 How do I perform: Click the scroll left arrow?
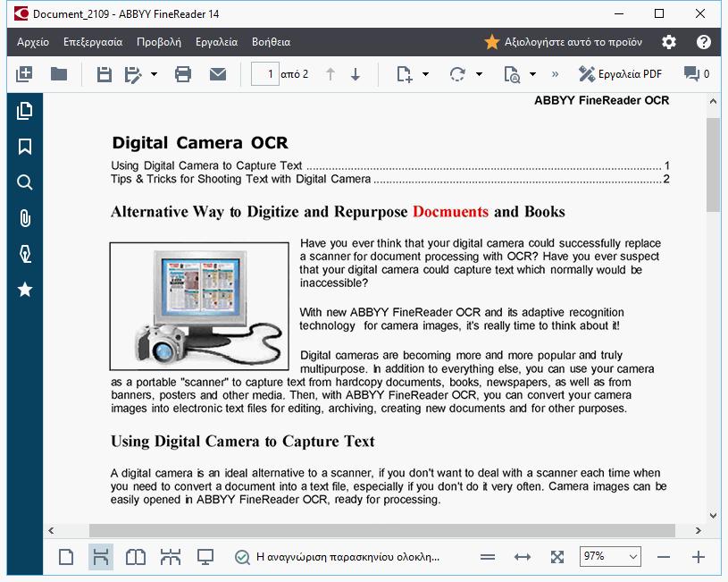tap(51, 530)
